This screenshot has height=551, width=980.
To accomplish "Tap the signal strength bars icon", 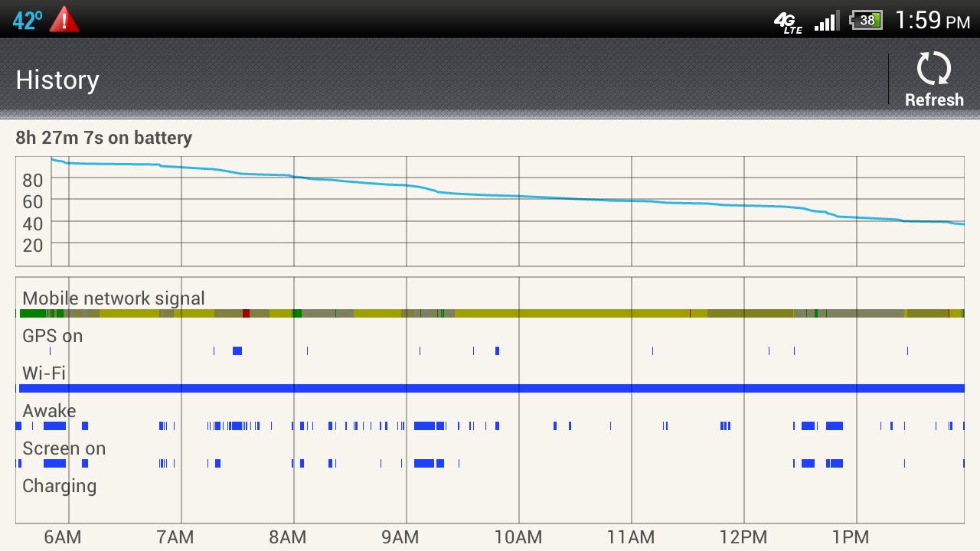I will tap(826, 21).
